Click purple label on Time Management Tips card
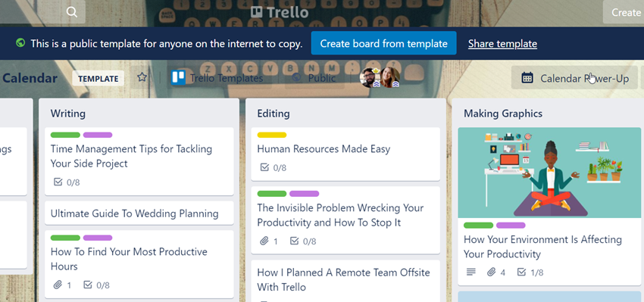The height and width of the screenshot is (302, 644). (98, 135)
